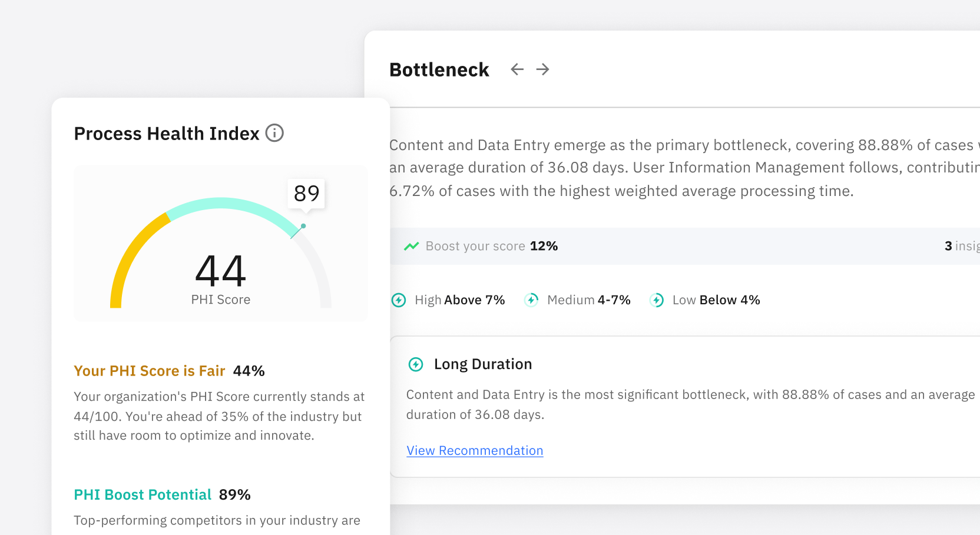Select the High Above 7% impact icon
Screen dimensions: 980x535
pos(399,300)
